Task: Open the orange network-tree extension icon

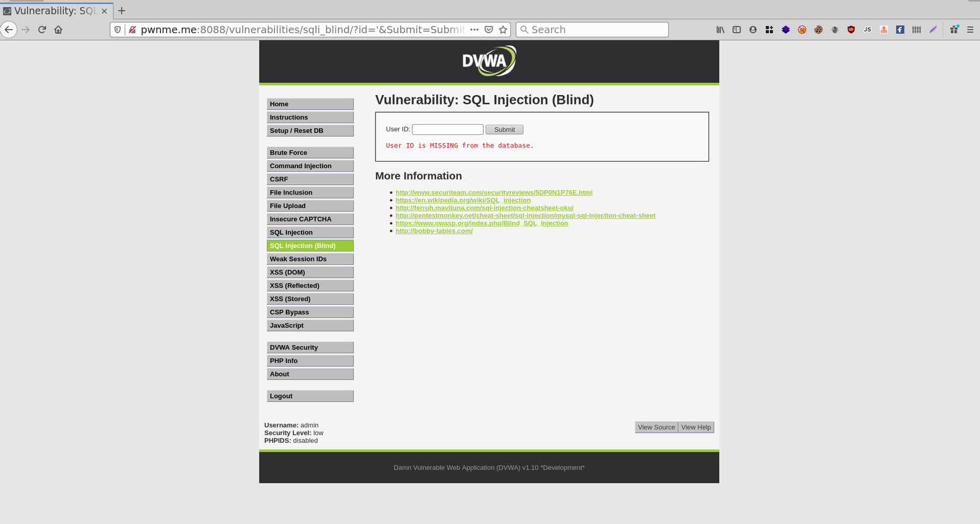Action: [884, 30]
